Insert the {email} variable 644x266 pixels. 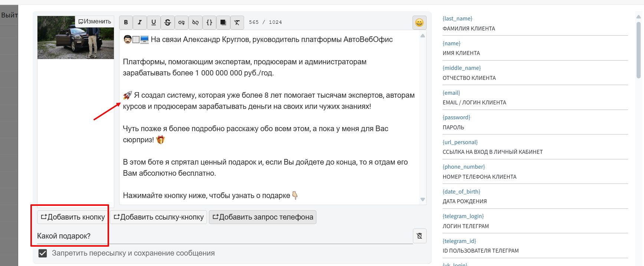[x=451, y=93]
